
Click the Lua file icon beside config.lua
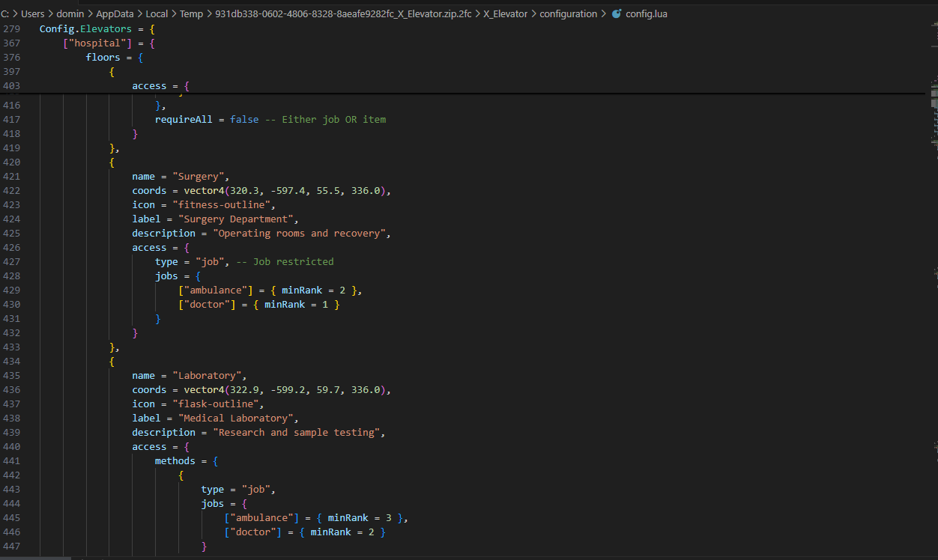click(617, 13)
